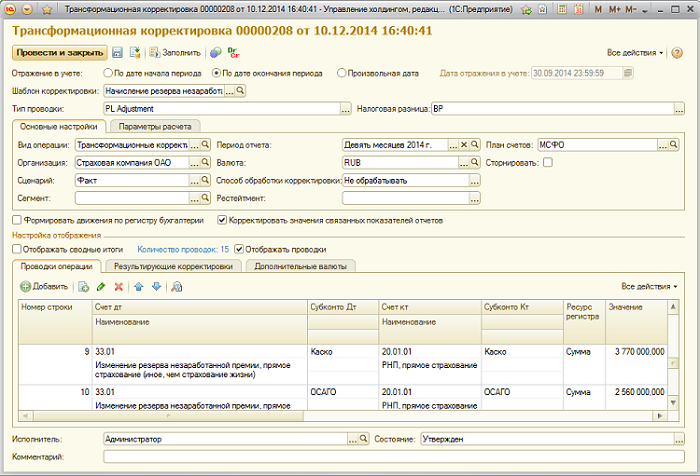Enable 'Формировать движения по регистру бухгалтерии' checkbox

pos(16,219)
